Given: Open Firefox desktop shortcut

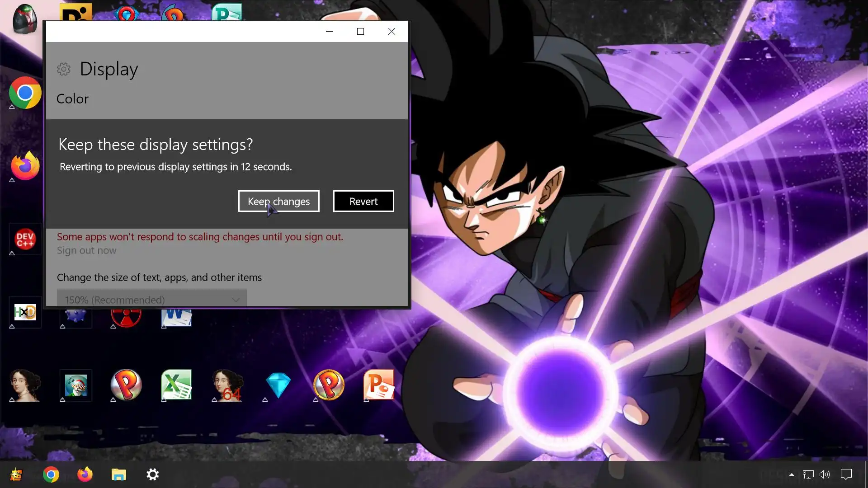Looking at the screenshot, I should [25, 166].
